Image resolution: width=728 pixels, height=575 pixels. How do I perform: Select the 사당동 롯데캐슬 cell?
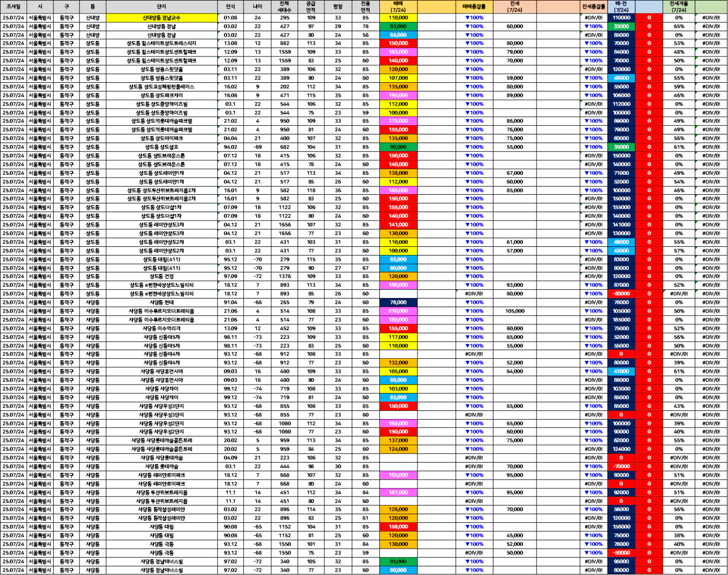[x=161, y=466]
